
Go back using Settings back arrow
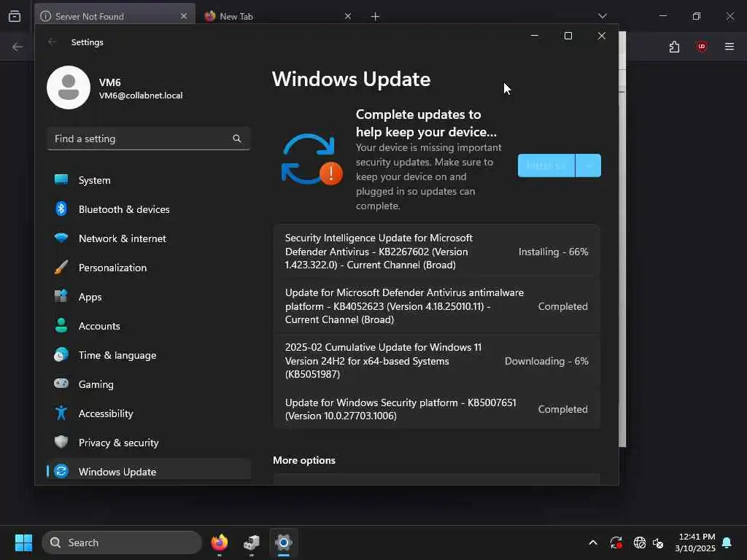52,42
